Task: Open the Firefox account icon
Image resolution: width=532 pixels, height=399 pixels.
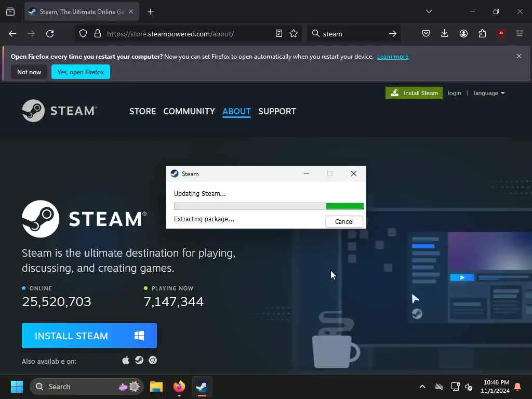Action: (463, 33)
